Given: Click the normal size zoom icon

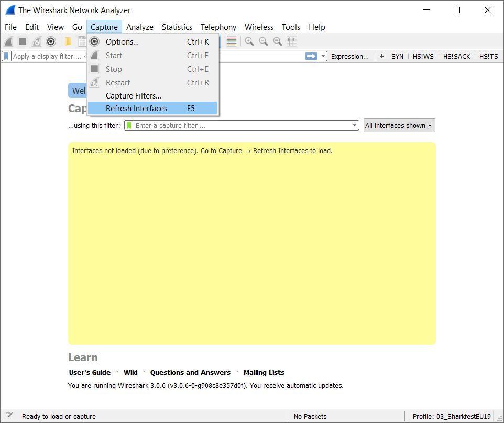Looking at the screenshot, I should (278, 41).
